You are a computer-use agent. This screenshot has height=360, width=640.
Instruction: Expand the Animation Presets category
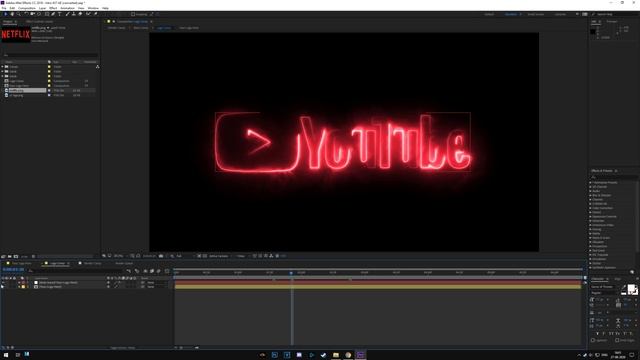[x=590, y=182]
